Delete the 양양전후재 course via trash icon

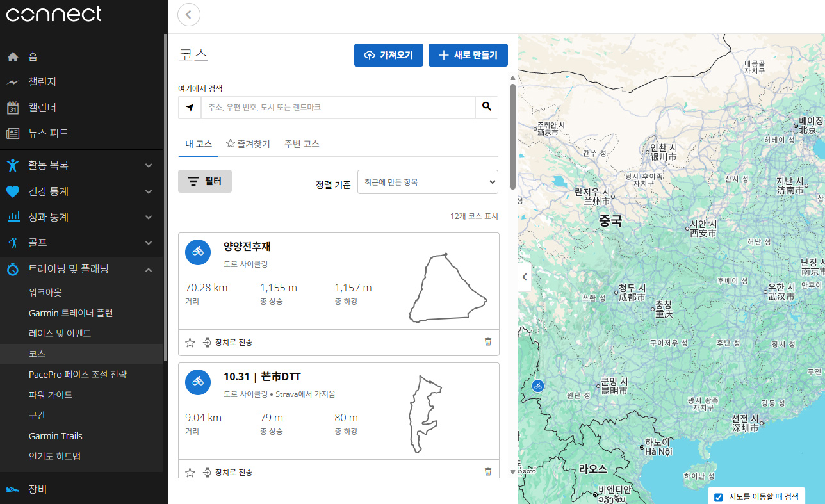pos(488,342)
